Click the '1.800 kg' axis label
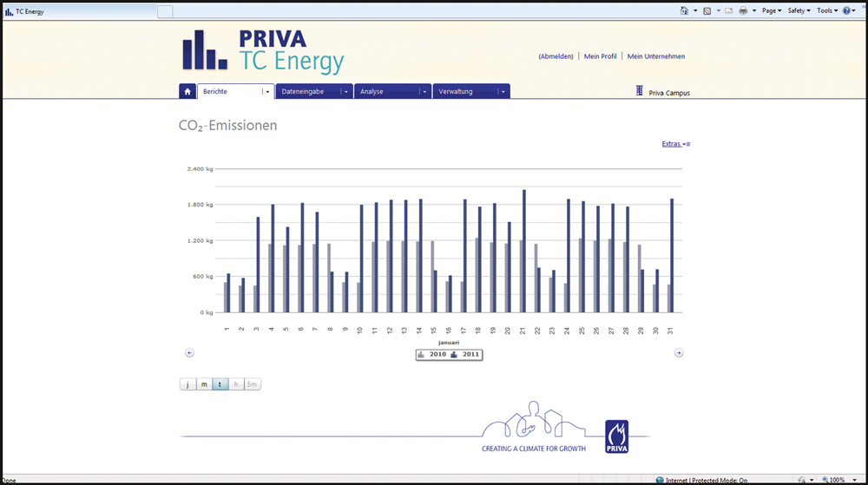The height and width of the screenshot is (485, 868). tap(200, 205)
